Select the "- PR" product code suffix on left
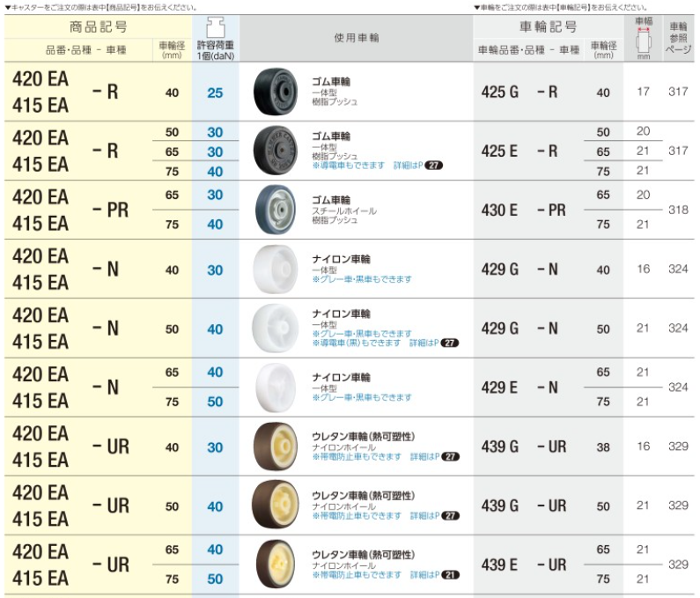Screen dimensions: 700x598 112,210
